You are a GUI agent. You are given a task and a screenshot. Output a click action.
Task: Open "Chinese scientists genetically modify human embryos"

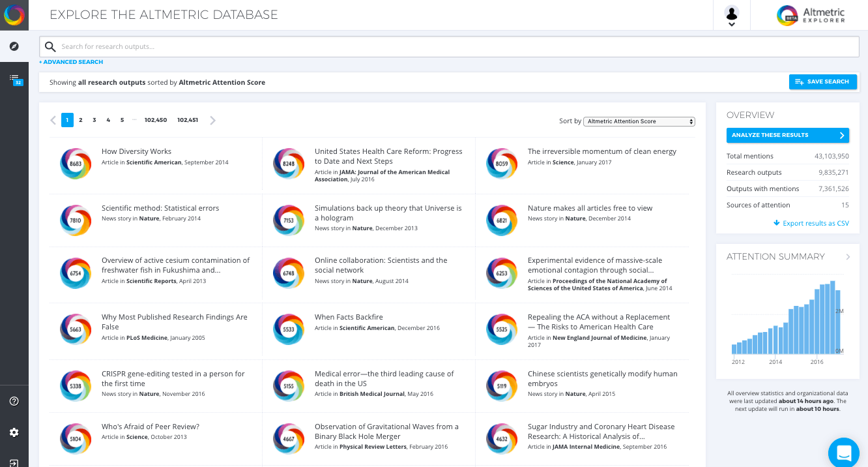[x=603, y=379]
